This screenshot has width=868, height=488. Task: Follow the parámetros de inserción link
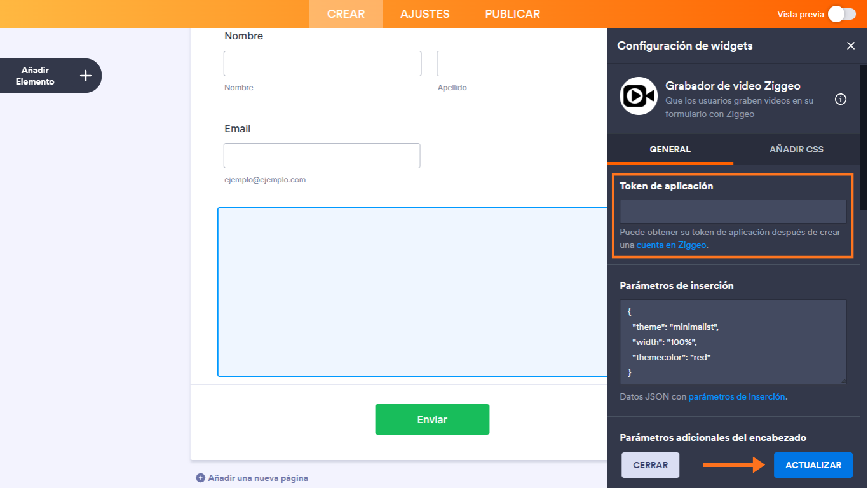tap(736, 396)
